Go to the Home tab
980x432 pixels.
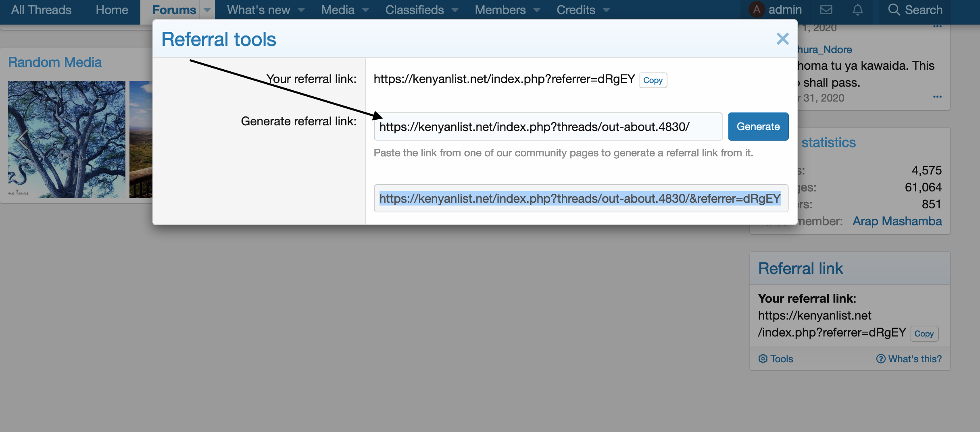click(112, 10)
